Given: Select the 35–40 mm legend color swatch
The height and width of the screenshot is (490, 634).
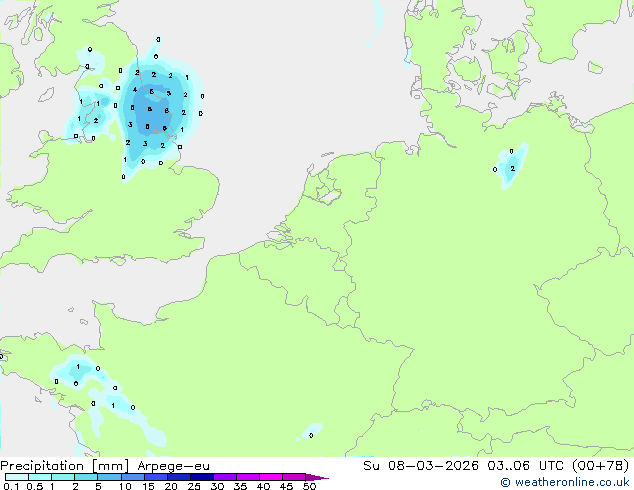Looking at the screenshot, I should pyautogui.click(x=248, y=477).
